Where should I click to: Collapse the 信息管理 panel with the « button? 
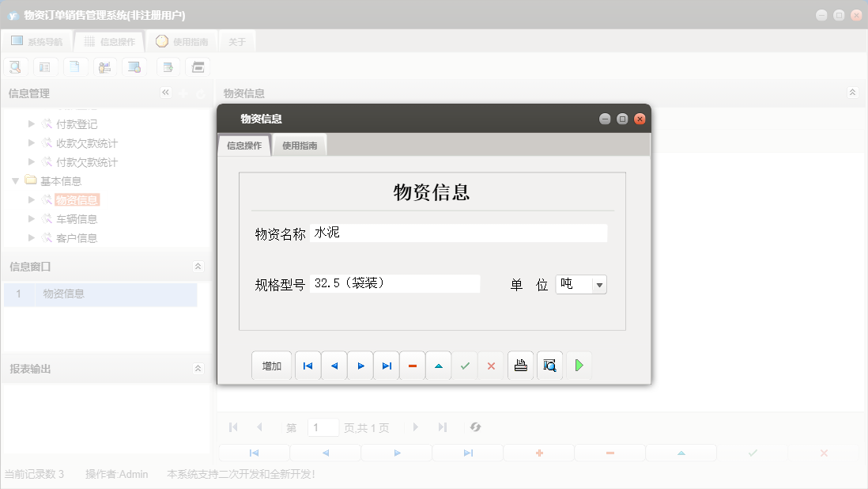(x=165, y=92)
